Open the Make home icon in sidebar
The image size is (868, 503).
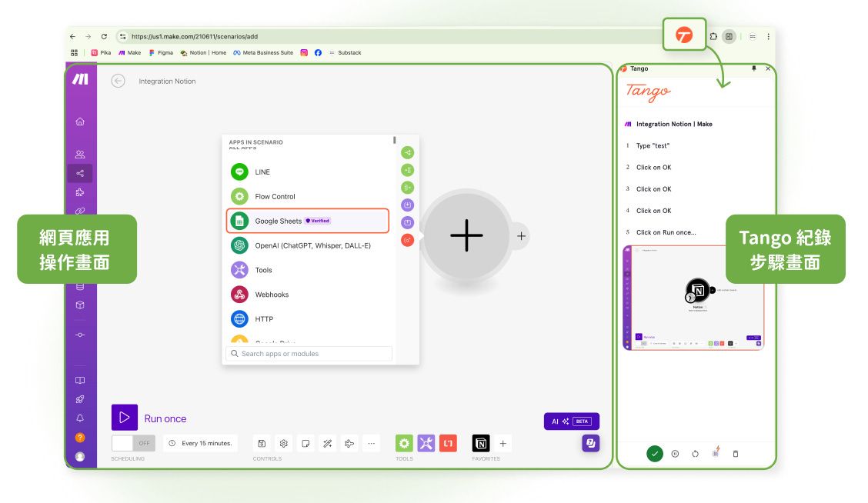point(80,122)
